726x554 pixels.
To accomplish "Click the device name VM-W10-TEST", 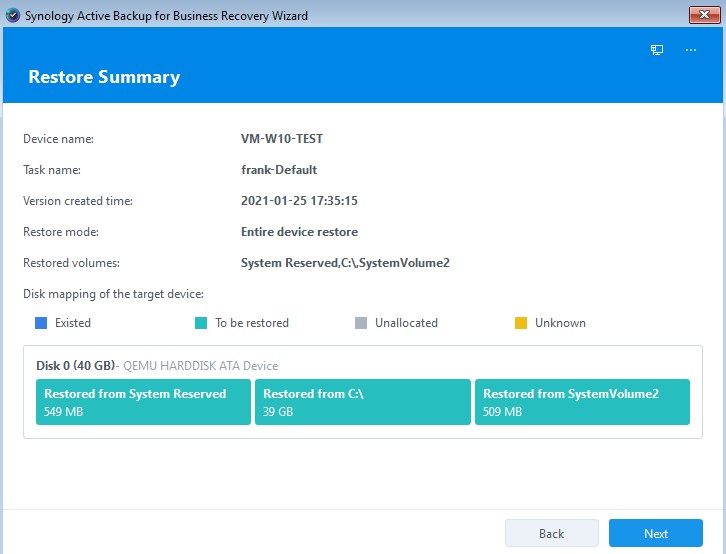I will (x=282, y=139).
